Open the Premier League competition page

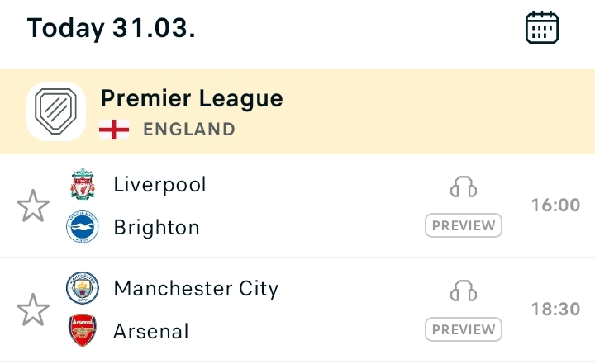tap(192, 99)
